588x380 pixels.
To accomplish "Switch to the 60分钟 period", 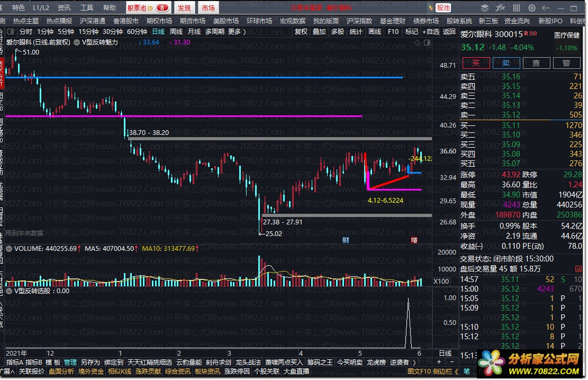I will (137, 32).
